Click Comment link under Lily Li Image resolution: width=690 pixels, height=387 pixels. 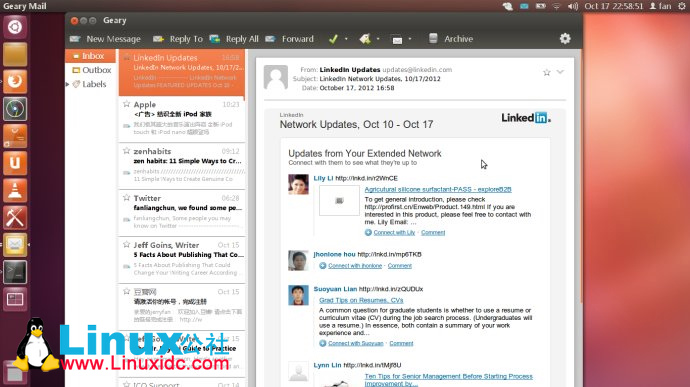tap(433, 232)
